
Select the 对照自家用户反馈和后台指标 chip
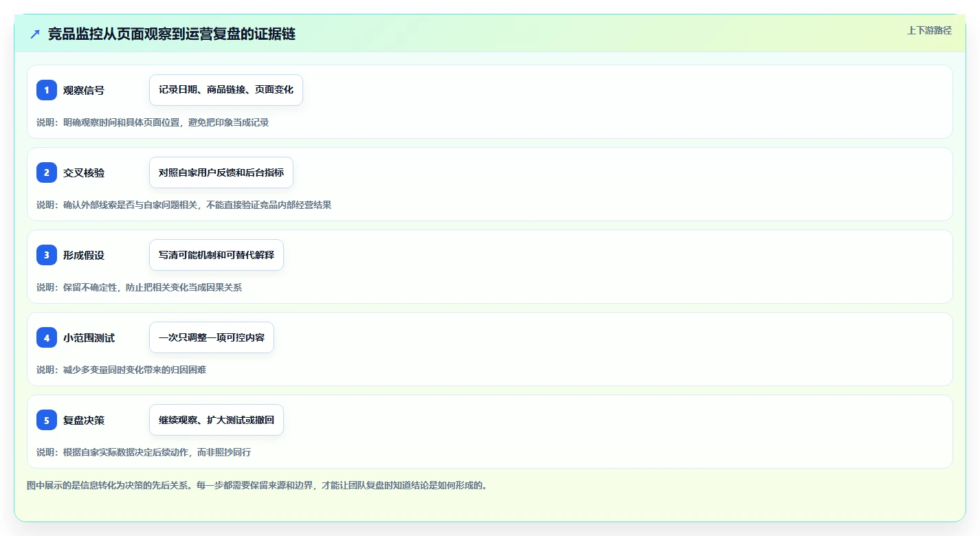[x=221, y=172]
